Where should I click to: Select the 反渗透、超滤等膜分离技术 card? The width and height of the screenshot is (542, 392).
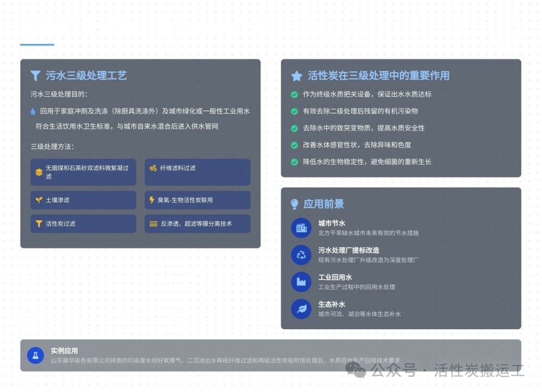pos(197,224)
